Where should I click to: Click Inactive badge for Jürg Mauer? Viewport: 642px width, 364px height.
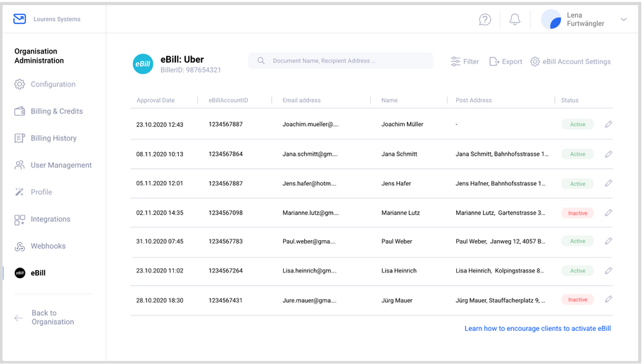577,300
